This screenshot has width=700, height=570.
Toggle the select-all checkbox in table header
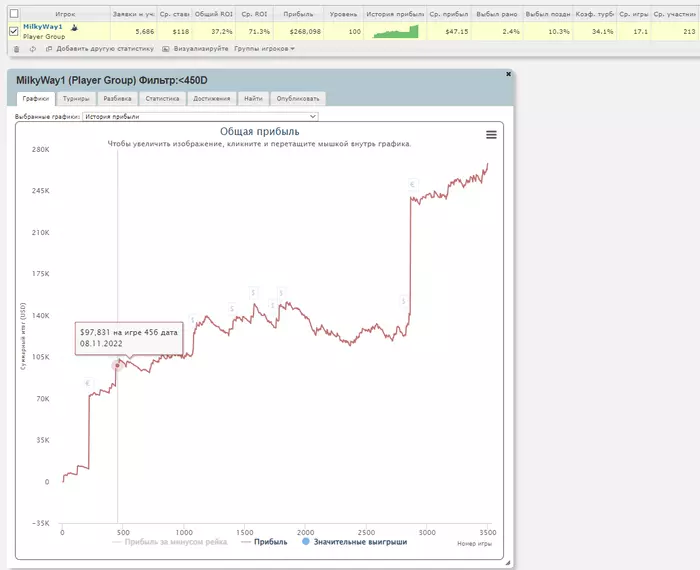pyautogui.click(x=14, y=14)
